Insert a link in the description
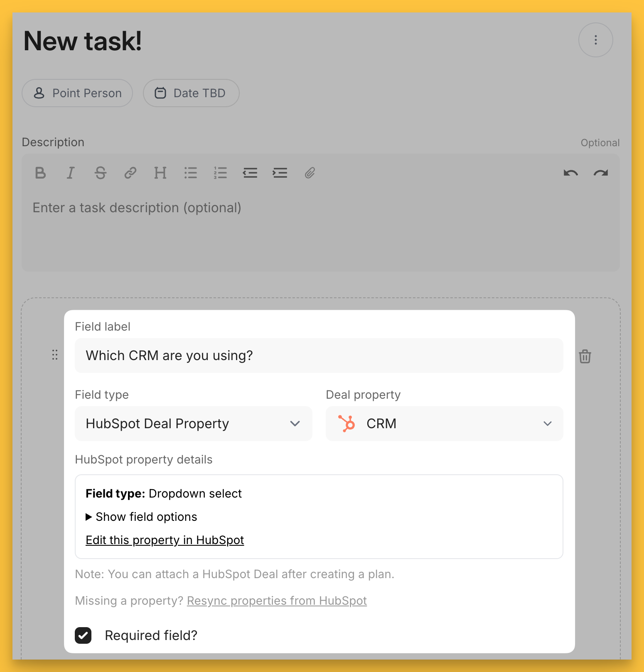 pos(130,173)
